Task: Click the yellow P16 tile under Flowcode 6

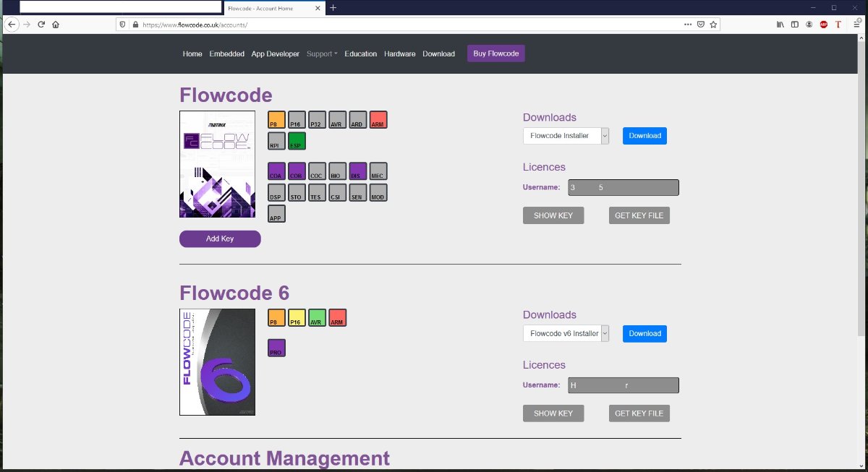Action: click(297, 318)
